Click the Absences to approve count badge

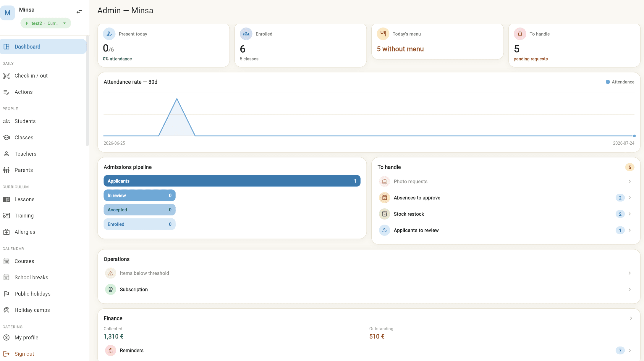pos(620,198)
